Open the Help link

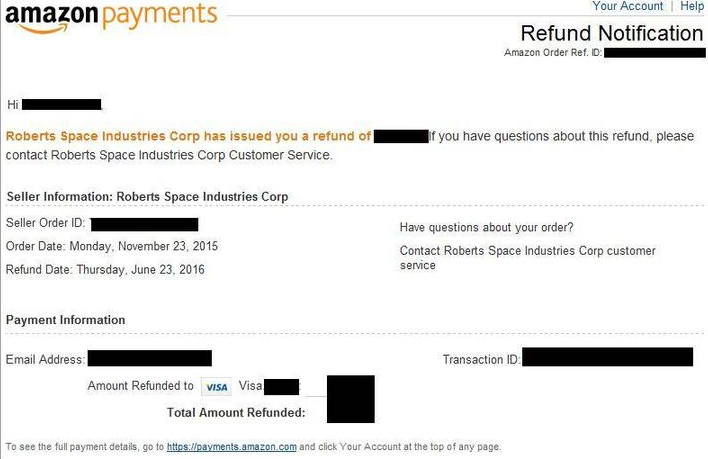[692, 6]
